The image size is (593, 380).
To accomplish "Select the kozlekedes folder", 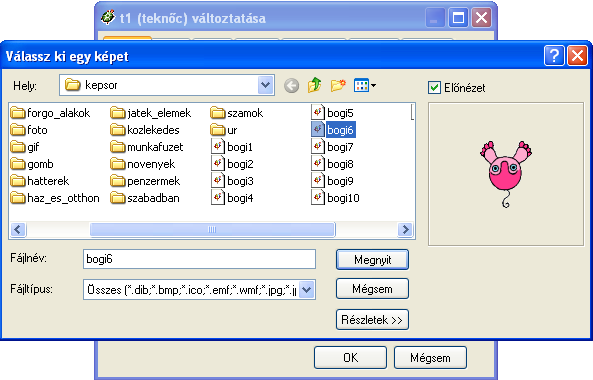I will point(145,130).
